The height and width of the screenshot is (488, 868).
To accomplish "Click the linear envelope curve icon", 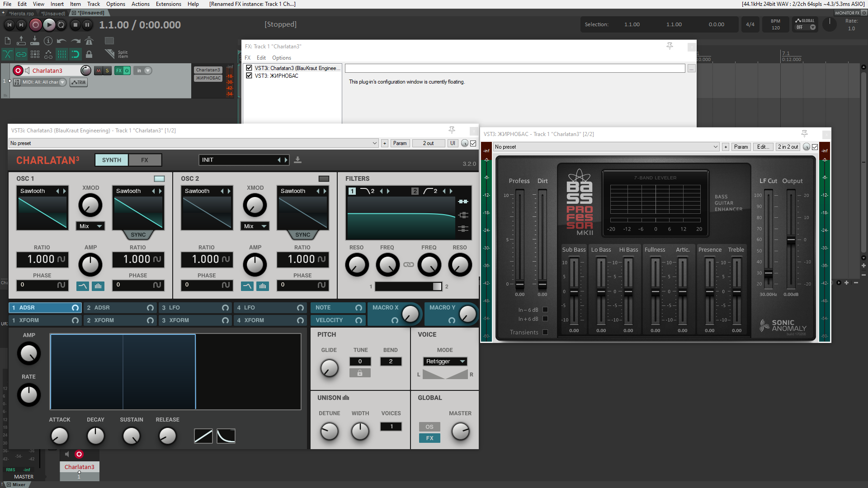I will point(203,436).
